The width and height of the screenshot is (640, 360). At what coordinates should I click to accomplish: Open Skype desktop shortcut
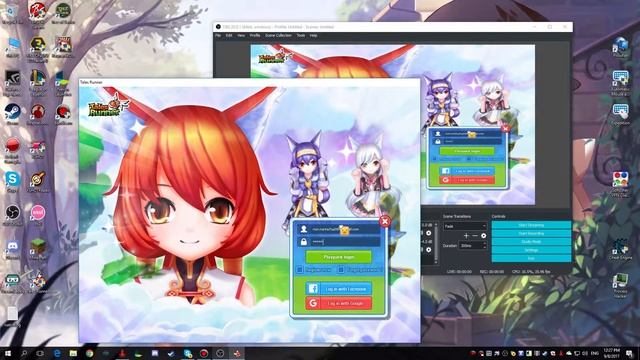pyautogui.click(x=13, y=179)
